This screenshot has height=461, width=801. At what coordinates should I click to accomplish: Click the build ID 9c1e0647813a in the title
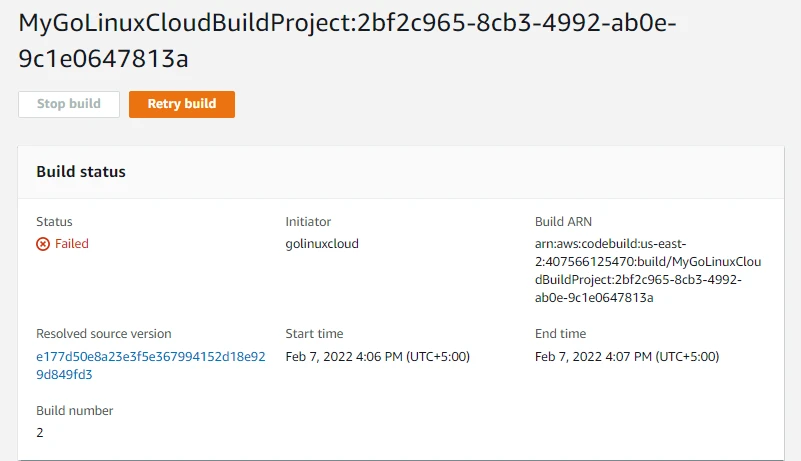pyautogui.click(x=104, y=59)
